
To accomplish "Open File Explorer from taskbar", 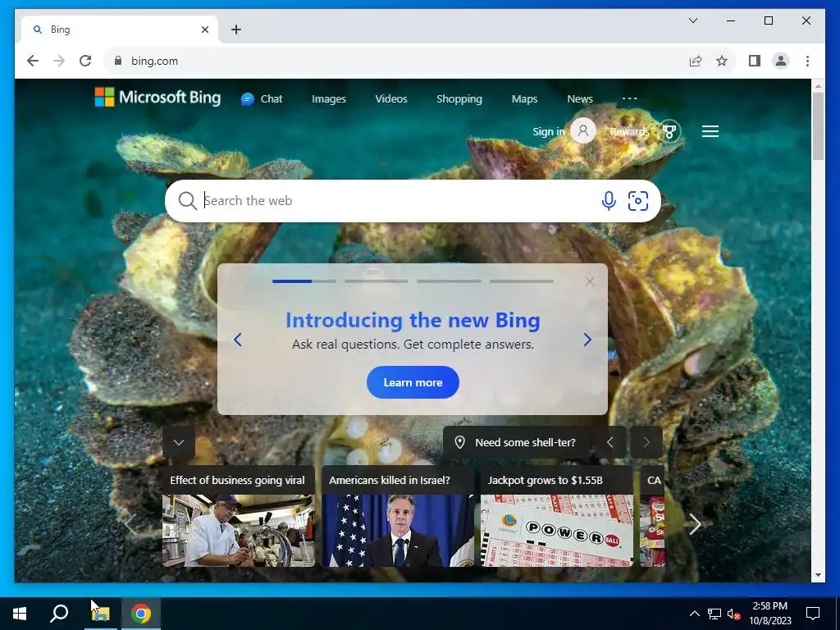I will tap(100, 614).
